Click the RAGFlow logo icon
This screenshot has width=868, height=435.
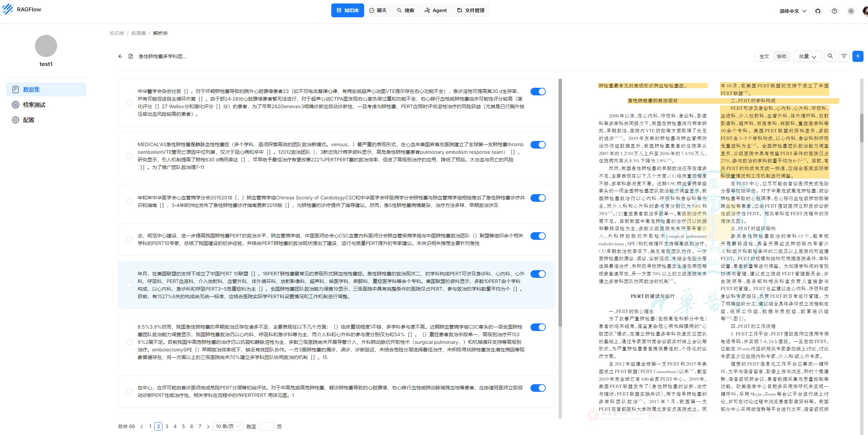tap(7, 9)
